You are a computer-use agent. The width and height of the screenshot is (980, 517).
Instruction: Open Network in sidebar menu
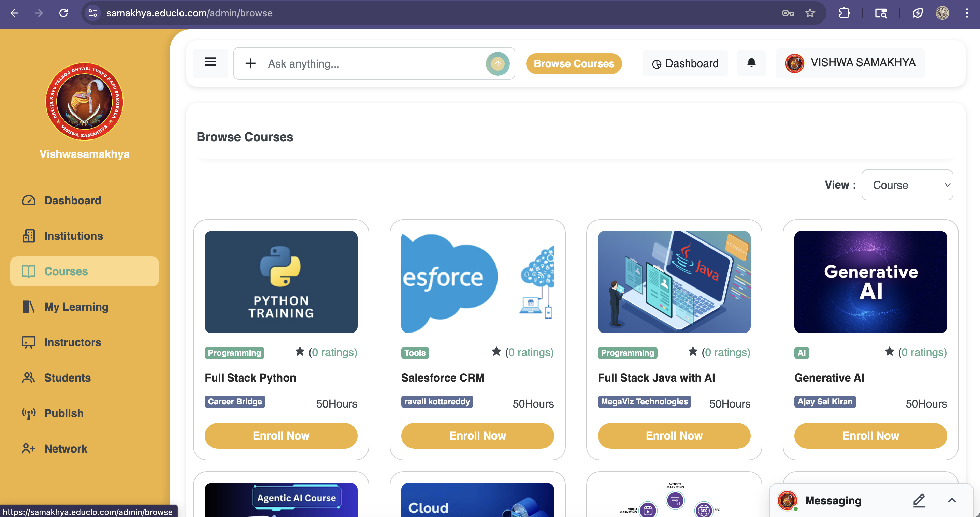point(85,448)
